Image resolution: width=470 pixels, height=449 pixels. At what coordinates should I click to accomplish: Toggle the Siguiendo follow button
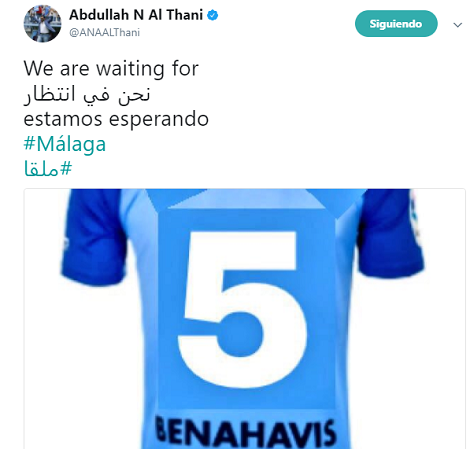tap(396, 24)
